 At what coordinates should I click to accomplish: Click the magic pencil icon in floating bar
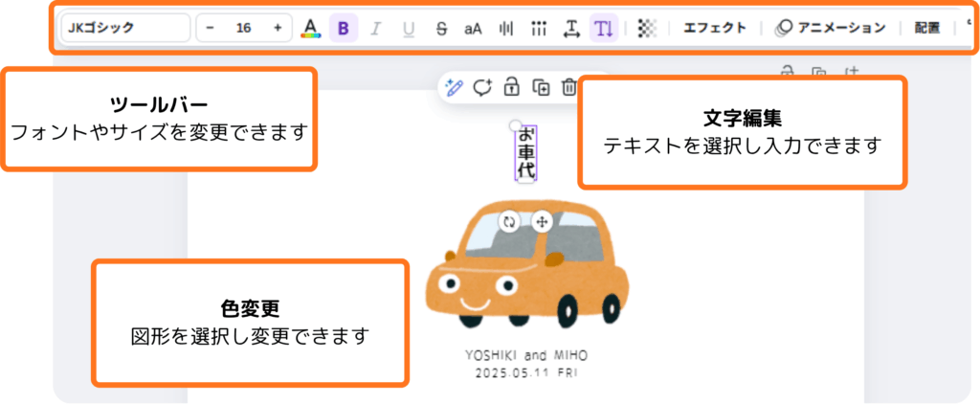(454, 87)
